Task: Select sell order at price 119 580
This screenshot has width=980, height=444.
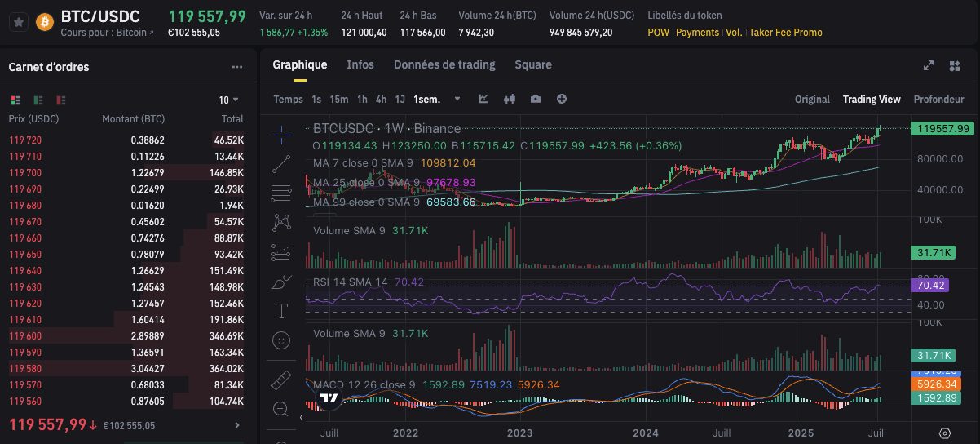Action: tap(126, 369)
